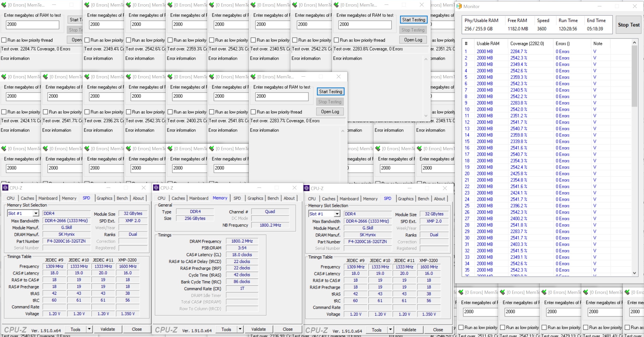
Task: Click Open Log in 2283.7% MemTest window
Action: click(x=330, y=111)
